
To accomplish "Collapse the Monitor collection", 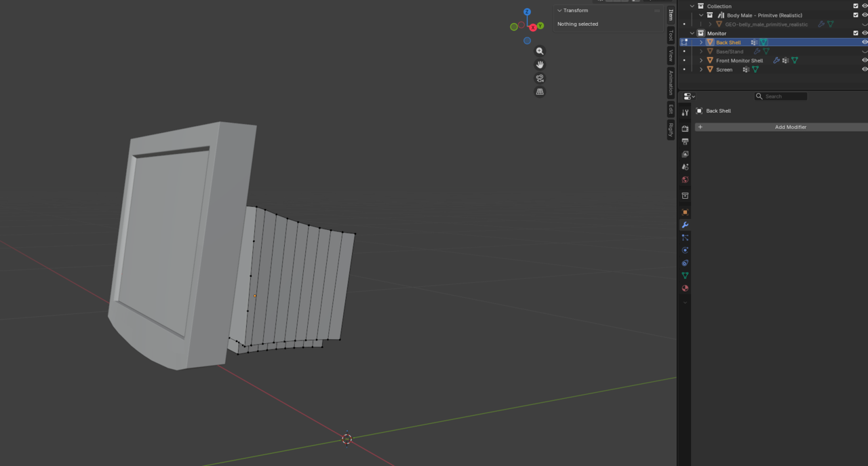I will coord(692,33).
